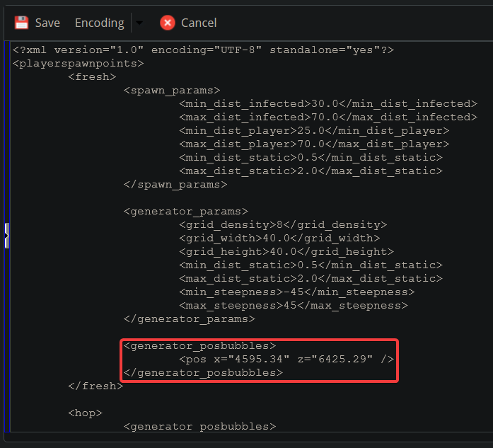Place cursor on the XML declaration line

pos(202,50)
